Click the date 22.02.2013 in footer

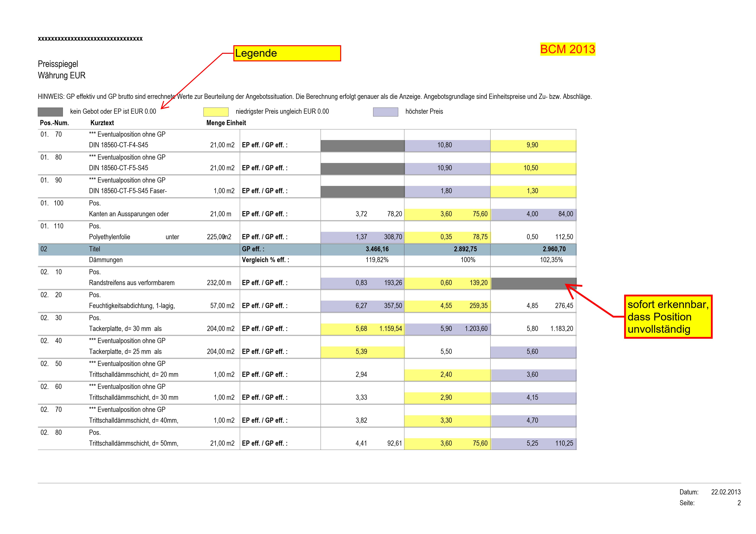click(726, 492)
